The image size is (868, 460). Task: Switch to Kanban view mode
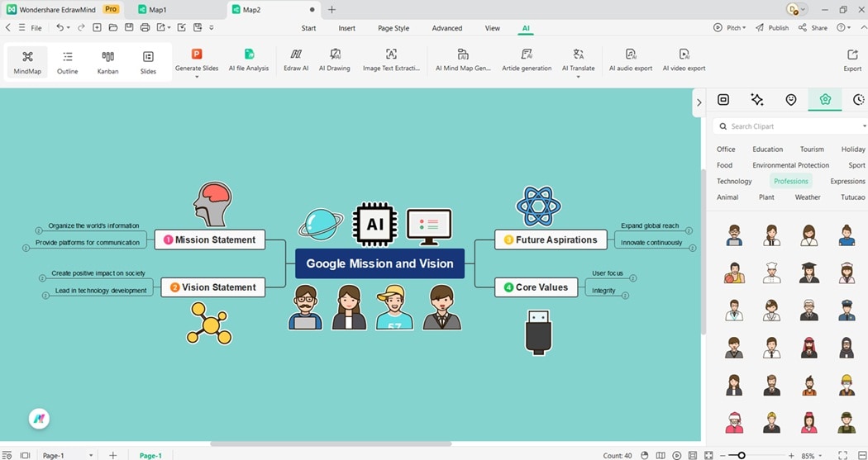108,62
